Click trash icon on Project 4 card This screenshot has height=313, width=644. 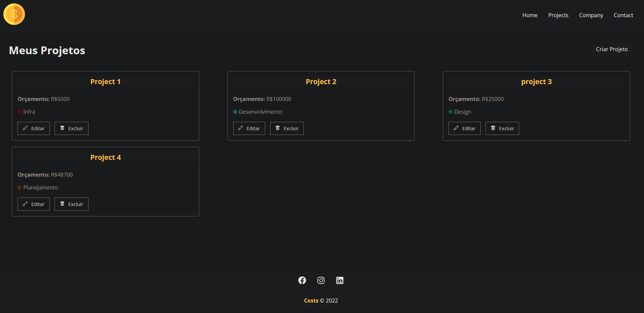coord(62,204)
